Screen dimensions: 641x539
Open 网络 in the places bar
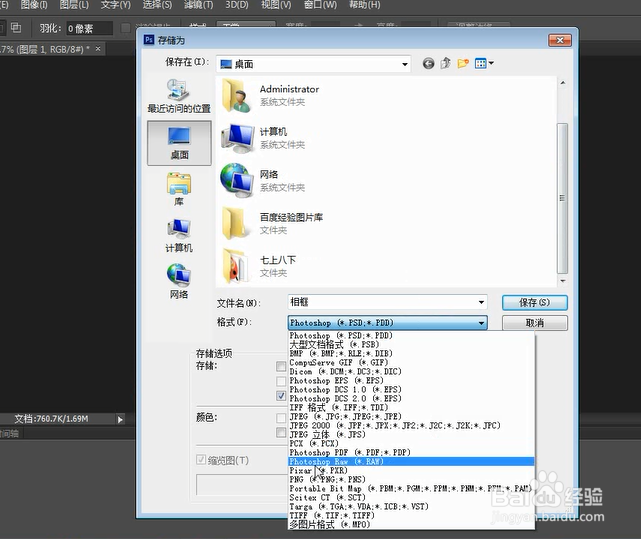click(x=179, y=282)
